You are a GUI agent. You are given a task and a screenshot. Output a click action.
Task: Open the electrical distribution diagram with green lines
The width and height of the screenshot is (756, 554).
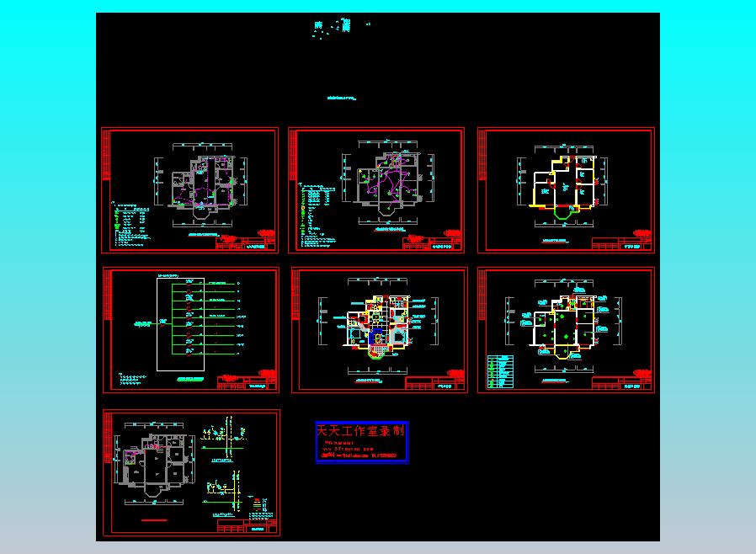point(191,330)
